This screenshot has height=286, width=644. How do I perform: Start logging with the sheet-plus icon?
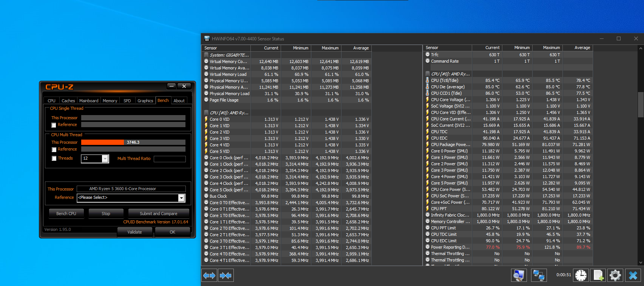coord(598,275)
